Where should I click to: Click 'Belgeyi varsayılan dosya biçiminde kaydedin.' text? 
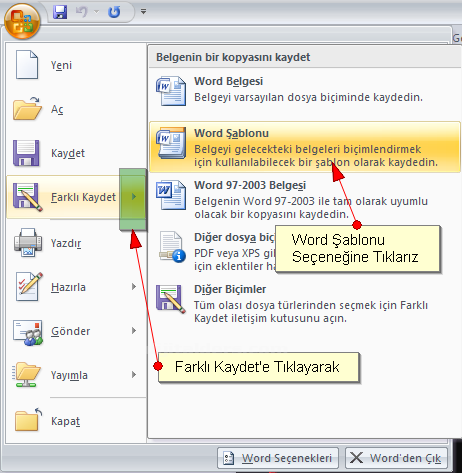[x=308, y=97]
